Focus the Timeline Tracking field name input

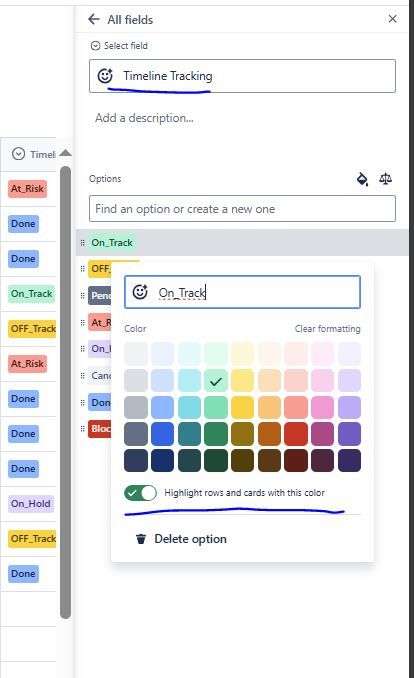[x=242, y=76]
